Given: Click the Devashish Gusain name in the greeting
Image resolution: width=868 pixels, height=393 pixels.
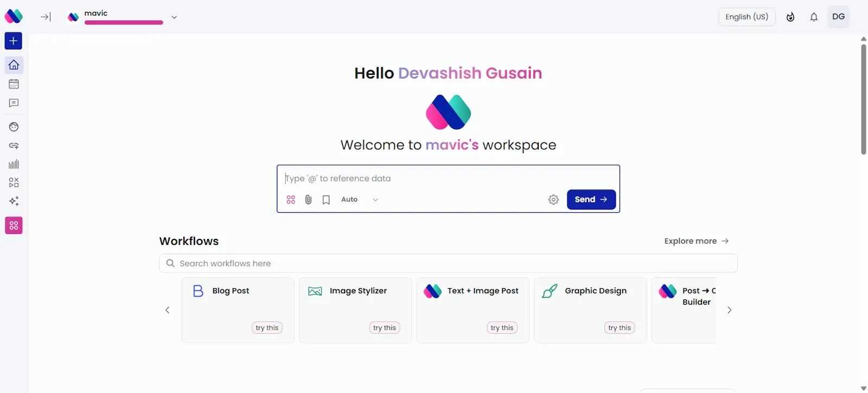Looking at the screenshot, I should (470, 73).
